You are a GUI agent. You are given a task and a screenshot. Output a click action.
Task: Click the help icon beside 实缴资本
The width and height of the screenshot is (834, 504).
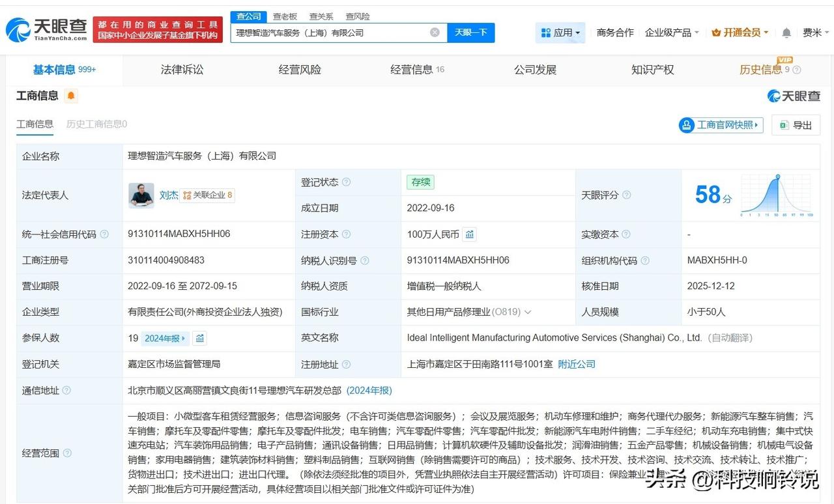tap(627, 234)
